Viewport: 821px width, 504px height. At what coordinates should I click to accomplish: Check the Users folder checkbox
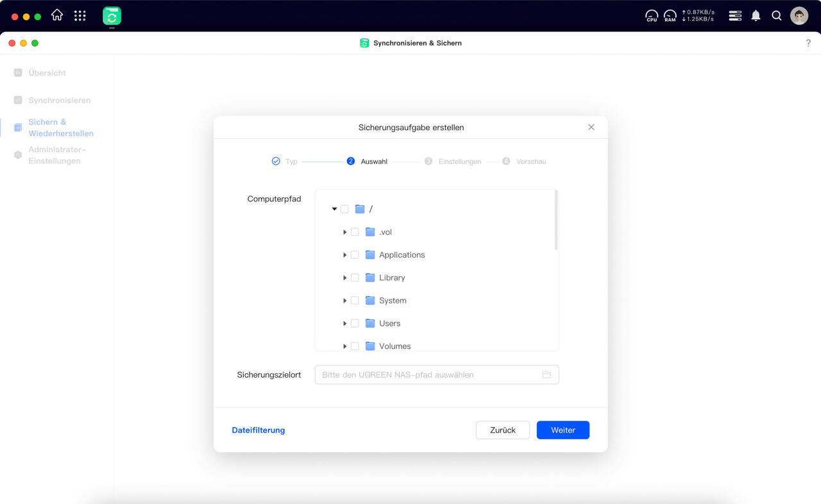tap(355, 323)
